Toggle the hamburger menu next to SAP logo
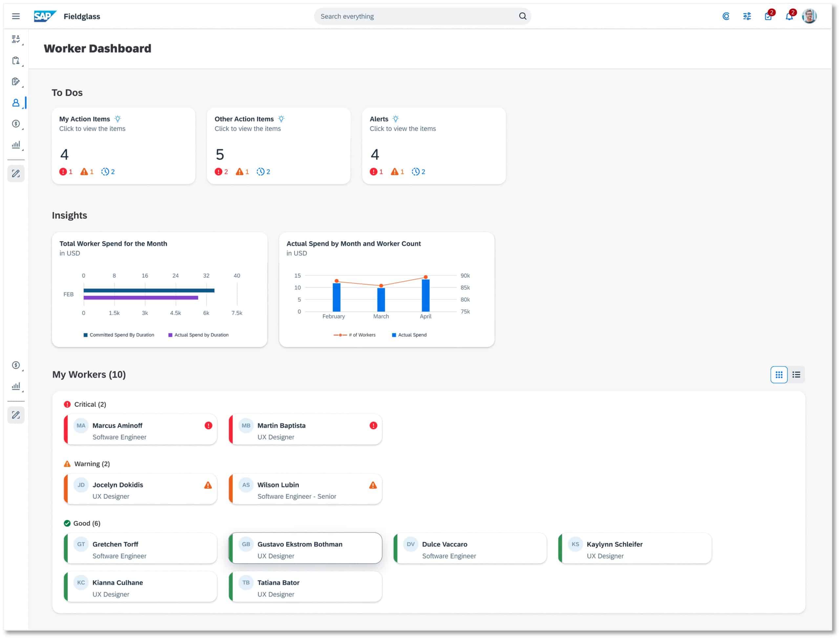Viewport: 840px width, 638px height. pyautogui.click(x=16, y=16)
